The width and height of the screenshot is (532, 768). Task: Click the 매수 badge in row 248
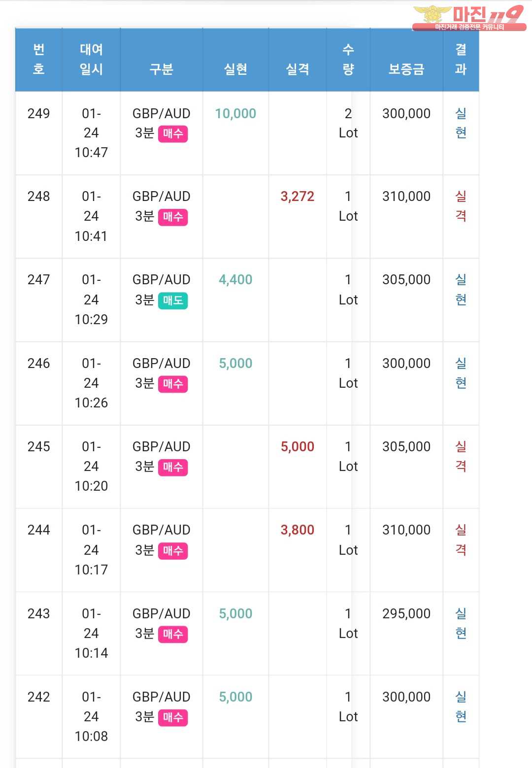tap(173, 217)
